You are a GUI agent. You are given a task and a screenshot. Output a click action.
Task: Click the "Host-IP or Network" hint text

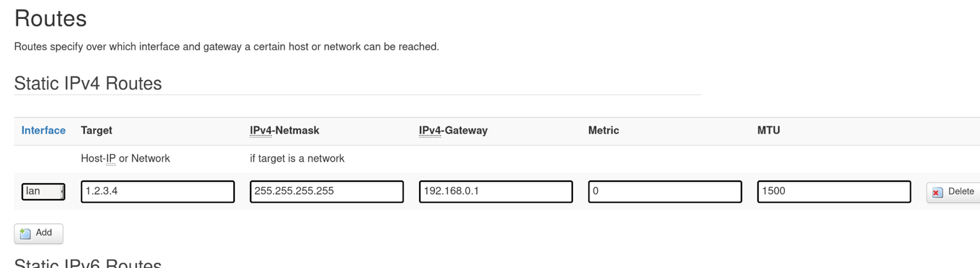125,159
